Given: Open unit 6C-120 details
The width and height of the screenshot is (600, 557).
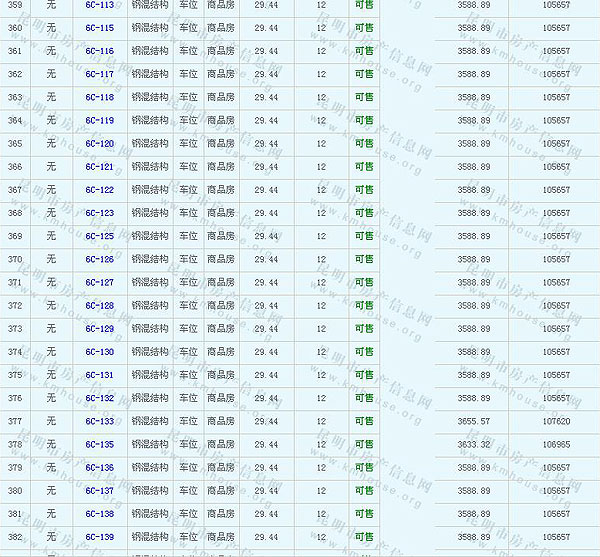Looking at the screenshot, I should pyautogui.click(x=99, y=144).
